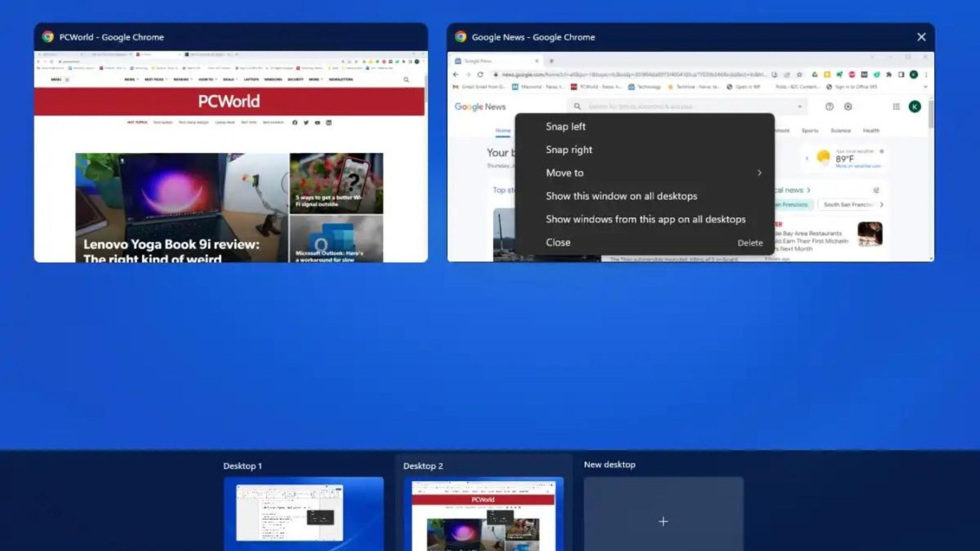
Task: Click the green K account avatar on Google News page
Action: pos(914,107)
